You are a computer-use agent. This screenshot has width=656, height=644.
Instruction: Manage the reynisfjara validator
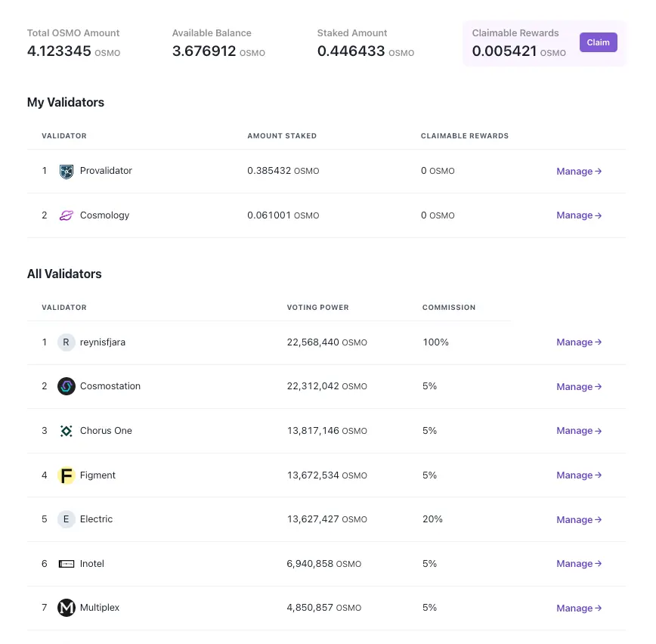579,342
